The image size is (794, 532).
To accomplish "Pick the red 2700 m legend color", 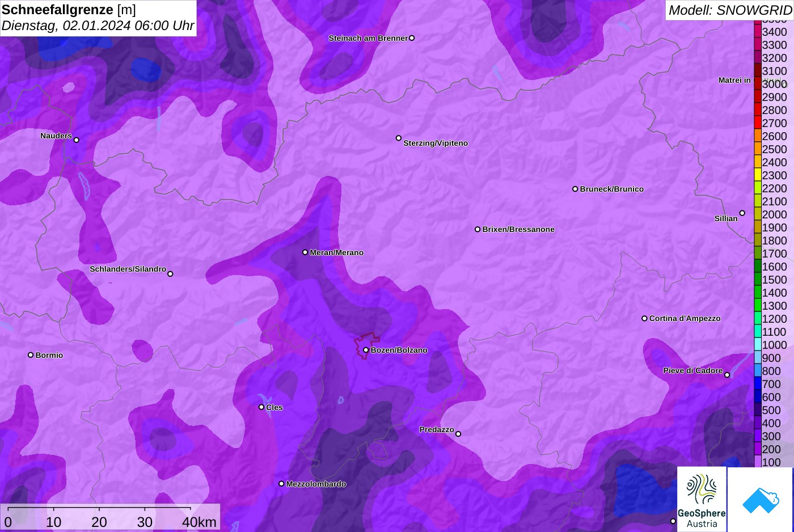I will (x=758, y=123).
